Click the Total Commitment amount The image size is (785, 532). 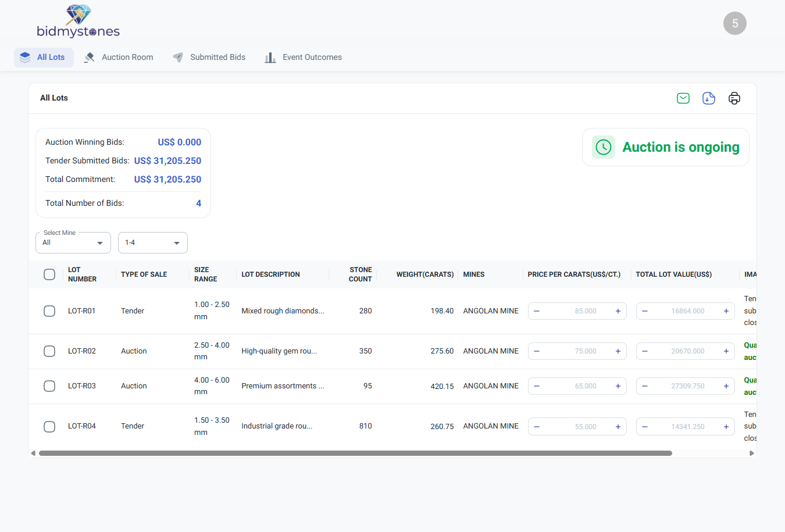167,180
